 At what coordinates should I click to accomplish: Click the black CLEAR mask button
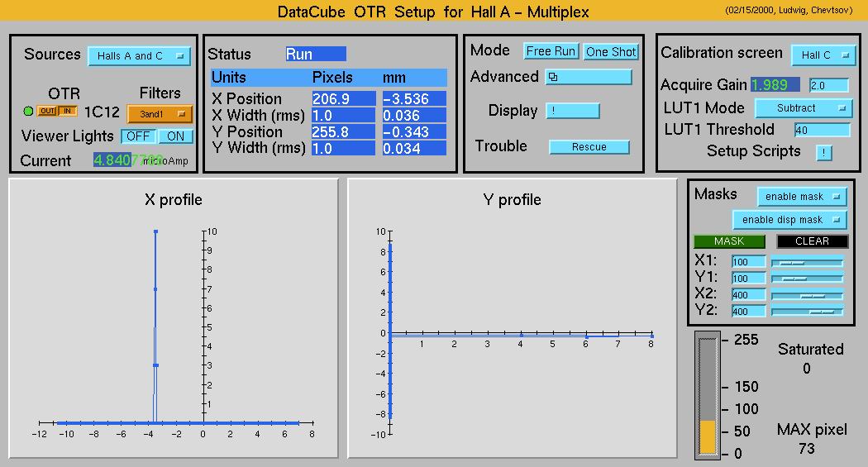coord(812,241)
